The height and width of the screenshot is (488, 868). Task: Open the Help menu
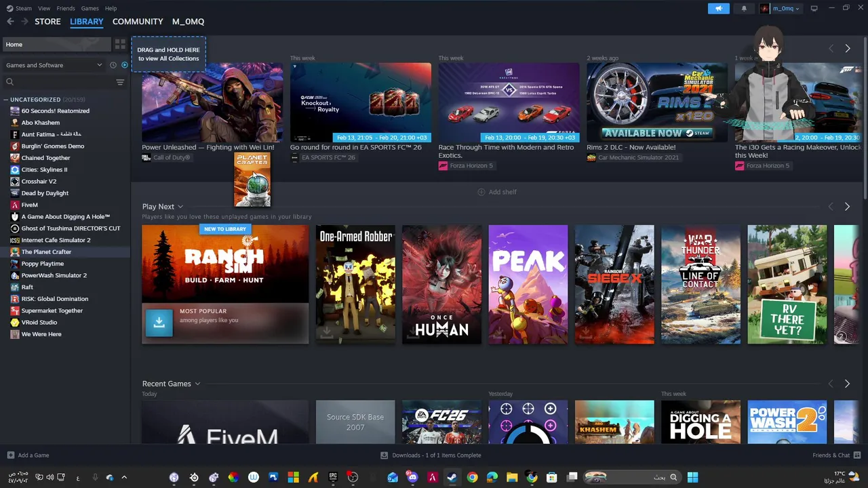tap(111, 8)
